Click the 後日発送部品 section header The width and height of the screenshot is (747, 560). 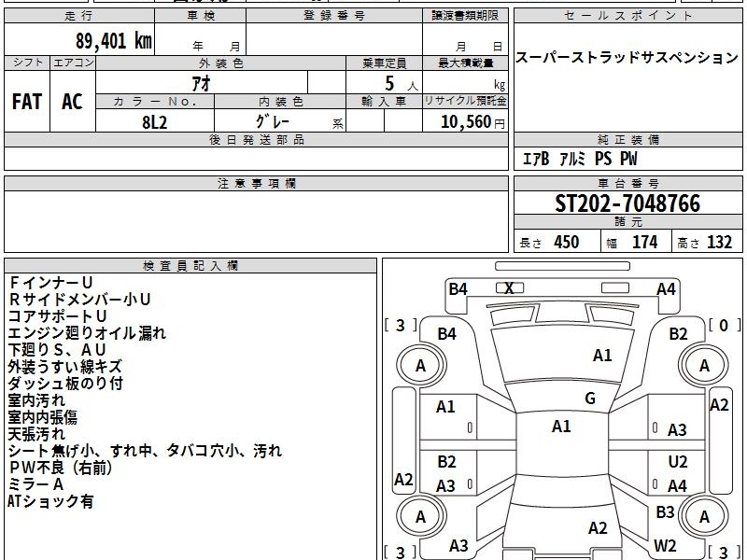pos(256,140)
